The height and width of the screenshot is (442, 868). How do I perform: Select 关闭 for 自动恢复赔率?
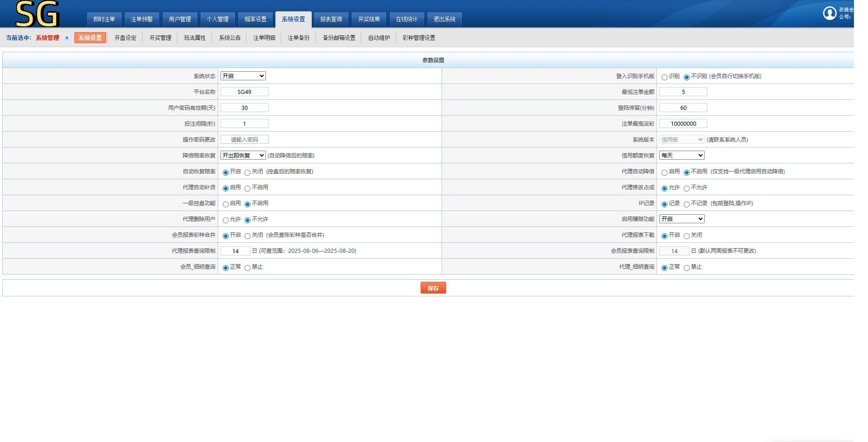click(x=247, y=172)
